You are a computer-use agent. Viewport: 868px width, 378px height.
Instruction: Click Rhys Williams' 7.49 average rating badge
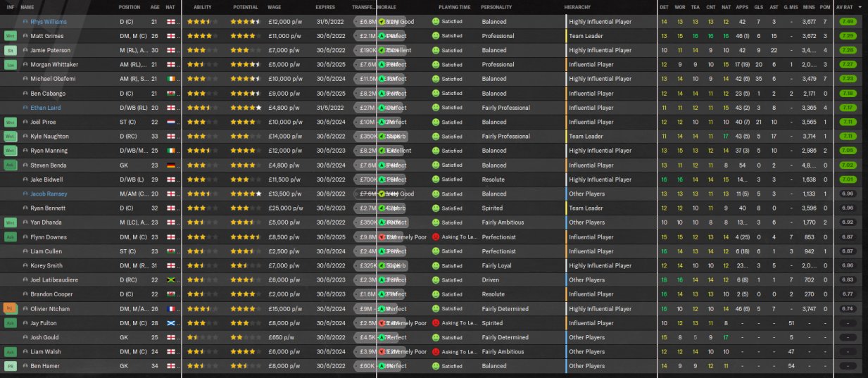848,22
